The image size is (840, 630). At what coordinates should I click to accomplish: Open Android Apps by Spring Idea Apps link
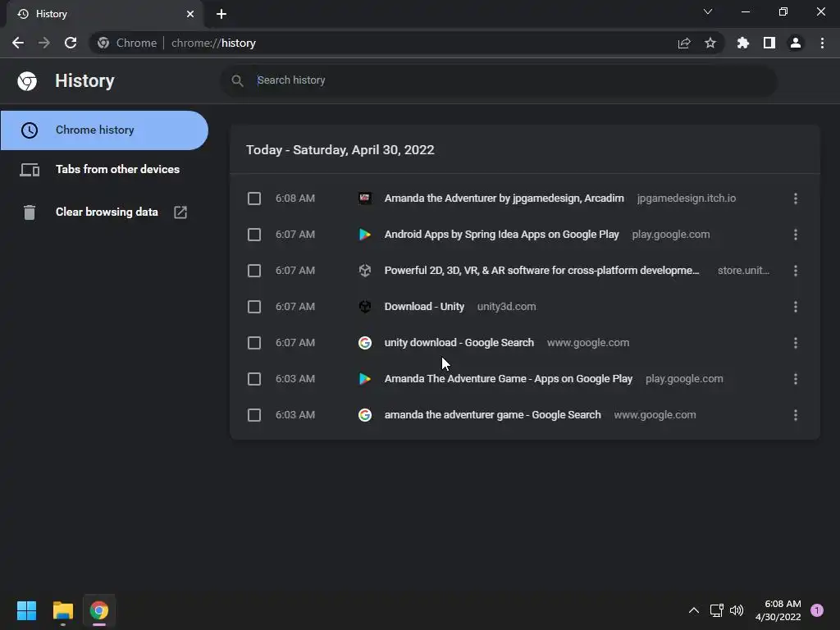(x=501, y=234)
